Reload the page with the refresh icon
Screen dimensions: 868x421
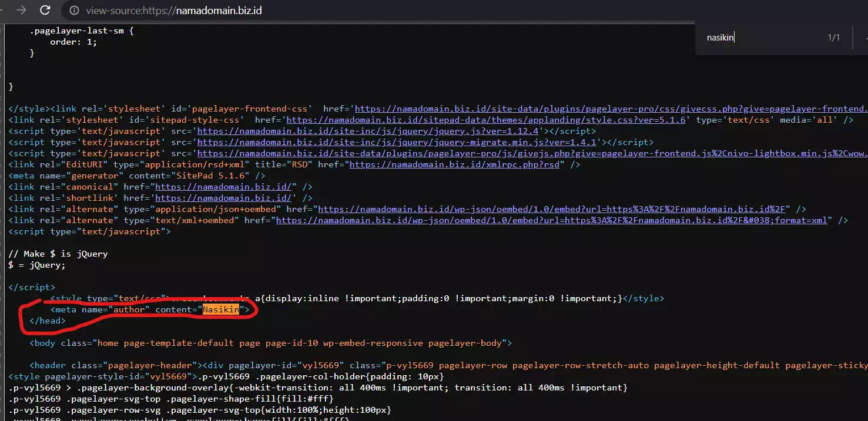45,10
